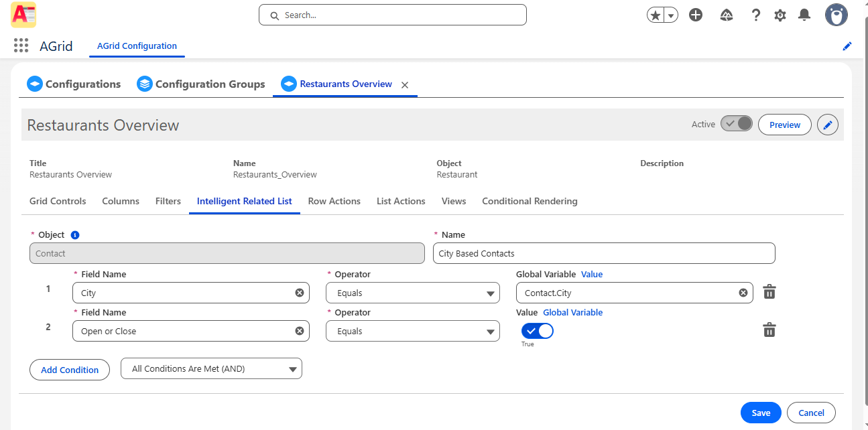Viewport: 868px width, 430px height.
Task: Toggle the True value switch in row 2
Action: [538, 331]
